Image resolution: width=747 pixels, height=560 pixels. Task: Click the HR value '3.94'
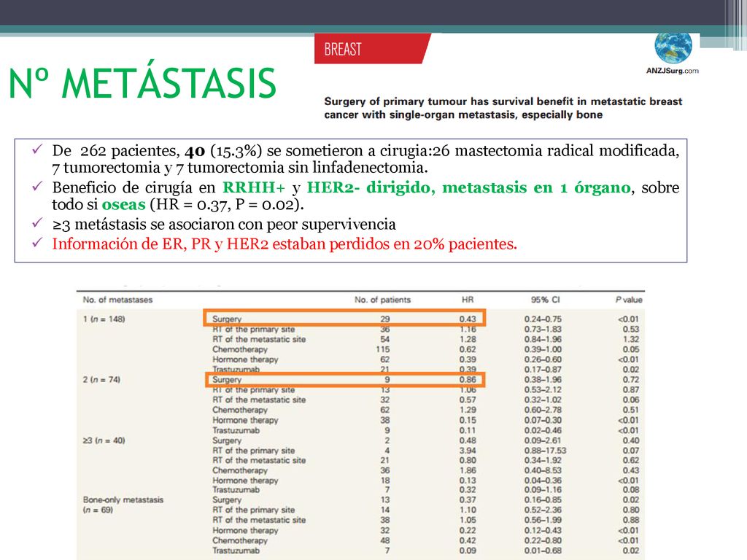click(x=468, y=451)
